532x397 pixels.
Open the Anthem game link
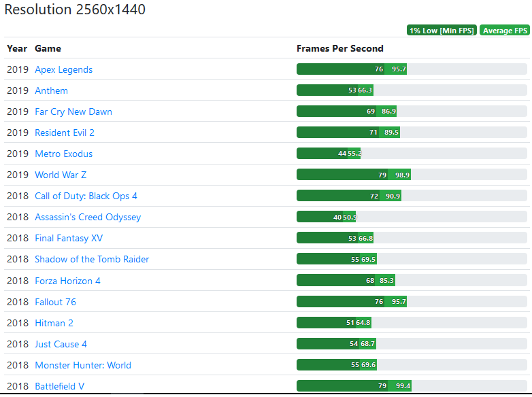point(51,90)
